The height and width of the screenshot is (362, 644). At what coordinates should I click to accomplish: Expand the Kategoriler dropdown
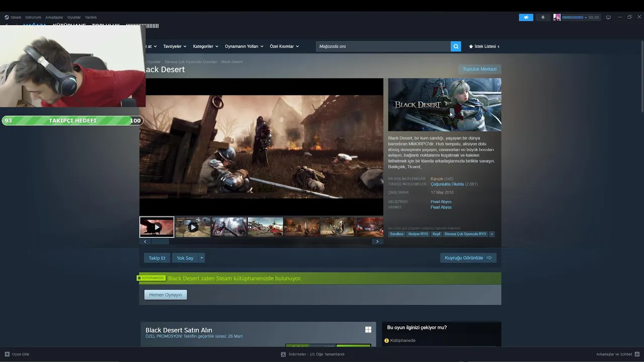[205, 46]
